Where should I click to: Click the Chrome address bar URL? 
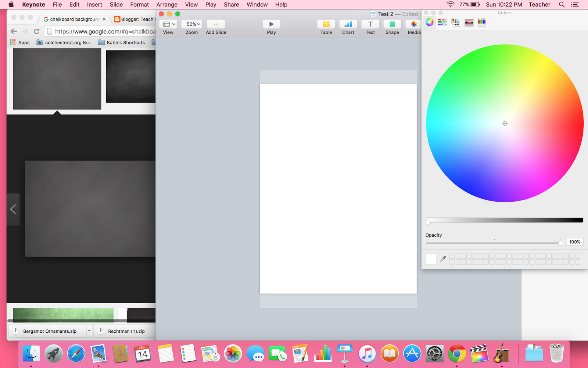pyautogui.click(x=105, y=32)
